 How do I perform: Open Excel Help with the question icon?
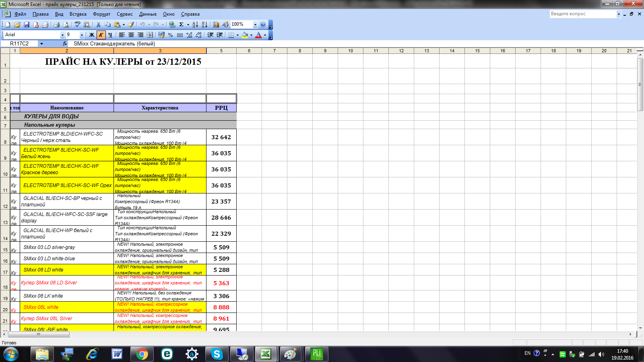[x=263, y=25]
